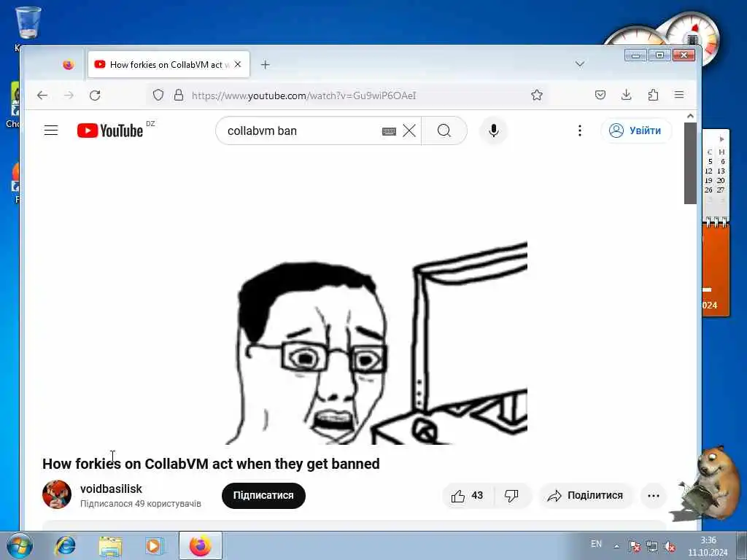The height and width of the screenshot is (560, 747).
Task: Open the Recycle Bin desktop icon
Action: [28, 23]
